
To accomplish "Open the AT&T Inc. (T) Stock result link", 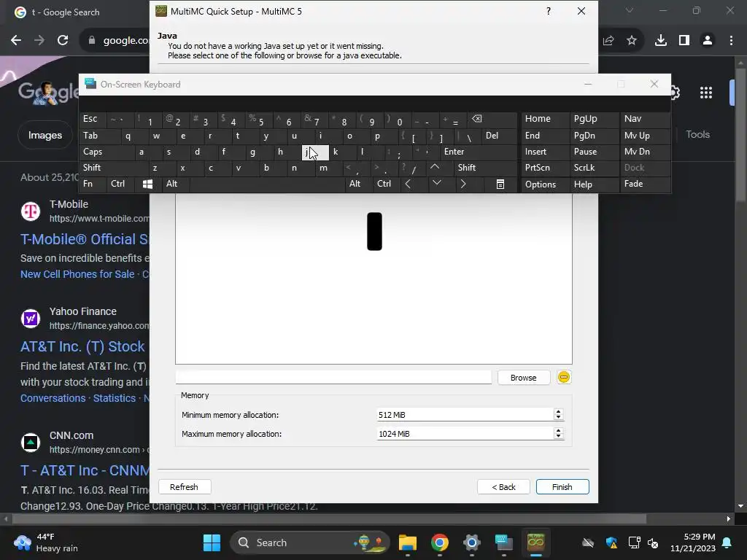I will [x=82, y=346].
